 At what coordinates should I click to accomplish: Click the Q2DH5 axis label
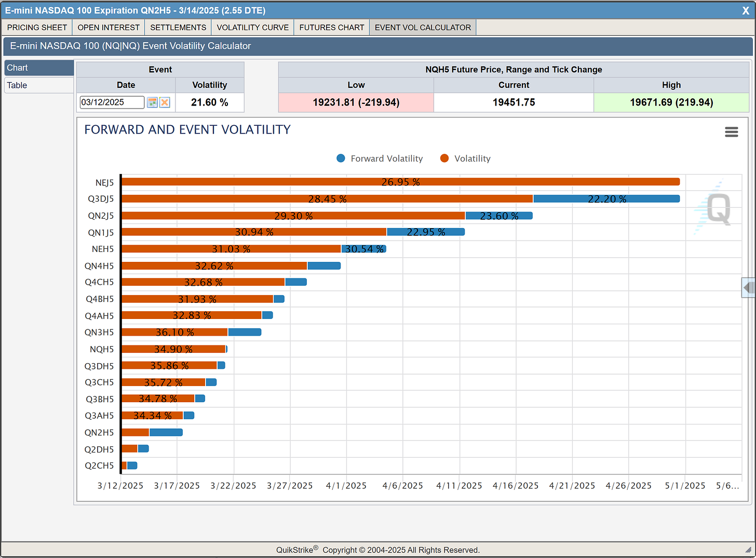(x=99, y=449)
